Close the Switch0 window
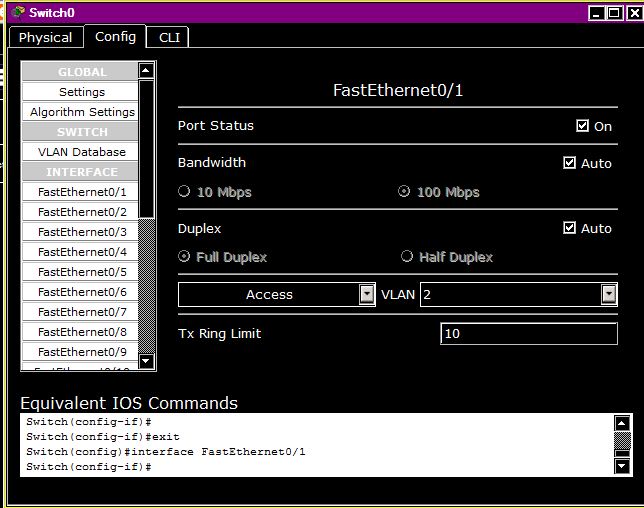Image resolution: width=644 pixels, height=508 pixels. coord(634,13)
